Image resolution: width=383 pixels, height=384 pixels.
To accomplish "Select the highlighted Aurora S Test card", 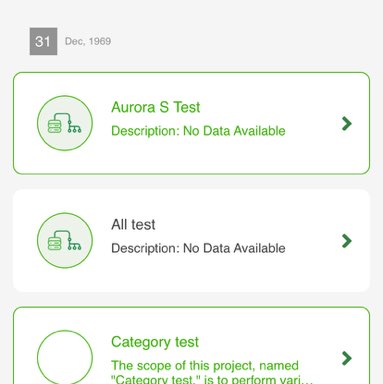I will [x=192, y=123].
